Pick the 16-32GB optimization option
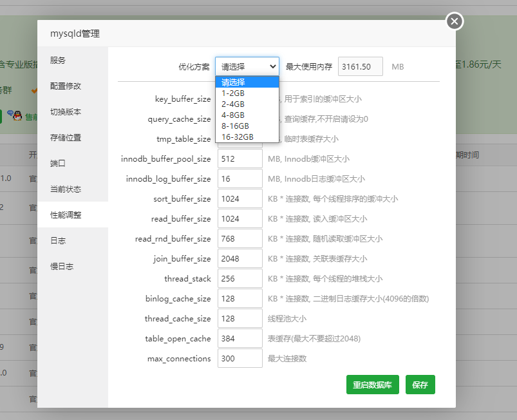Viewport: 517px width, 420px height. pos(238,137)
